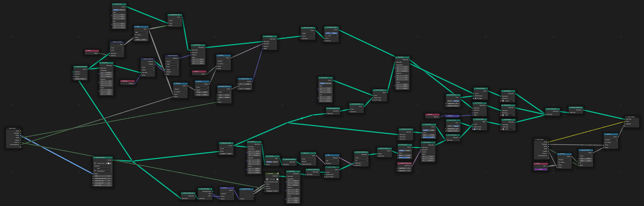644x206 pixels.
Task: Toggle Clamp checkbox in the Add node
Action: (x=136, y=35)
